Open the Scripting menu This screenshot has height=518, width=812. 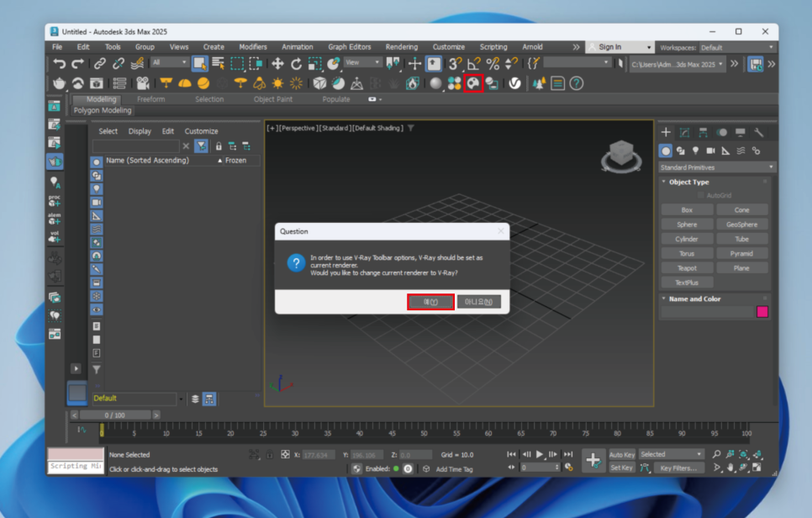[x=493, y=46]
